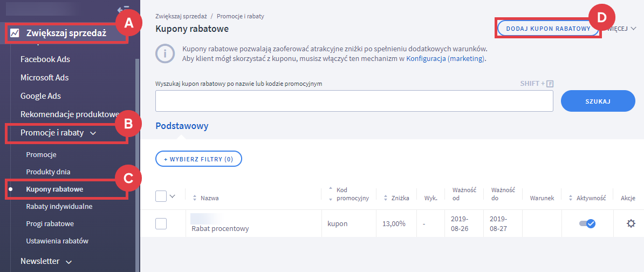Click the Zwiększaj sprzedaż chart icon
Screen dimensions: 644x272
click(x=15, y=33)
